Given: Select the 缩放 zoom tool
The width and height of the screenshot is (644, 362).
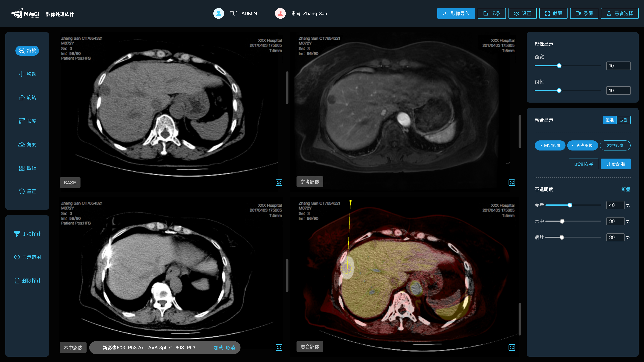Looking at the screenshot, I should [x=27, y=51].
